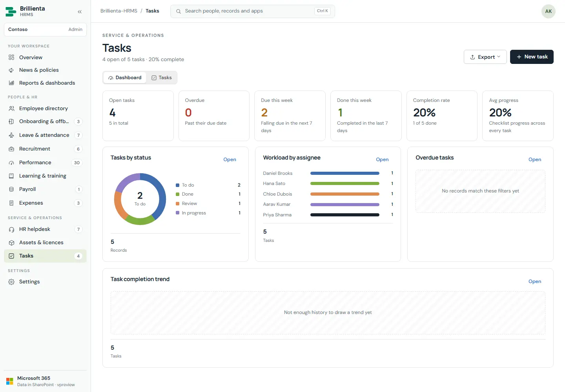Image resolution: width=565 pixels, height=392 pixels.
Task: Click the Employee directory people icon
Action: [11, 109]
